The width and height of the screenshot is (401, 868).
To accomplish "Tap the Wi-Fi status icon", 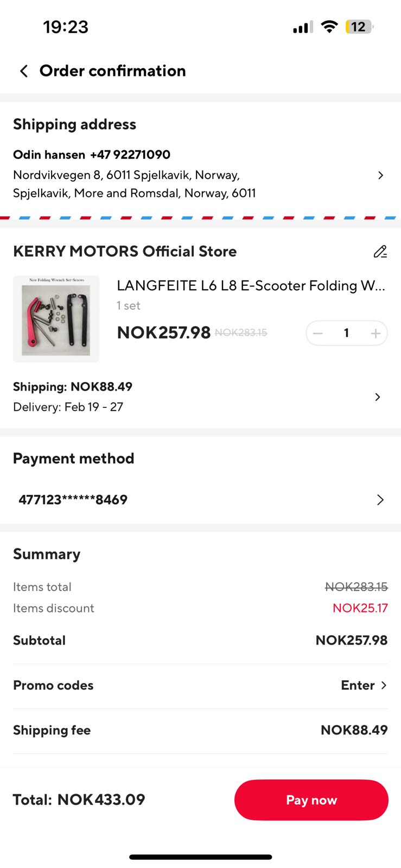I will [x=329, y=27].
